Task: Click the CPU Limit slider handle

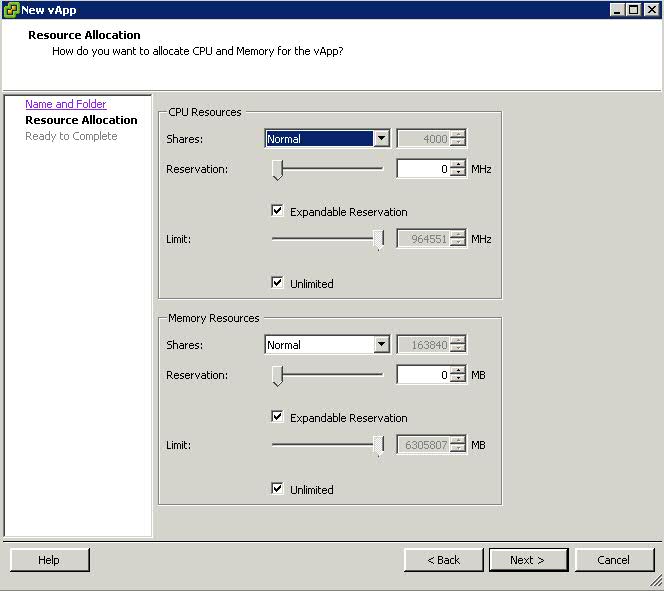Action: click(379, 240)
